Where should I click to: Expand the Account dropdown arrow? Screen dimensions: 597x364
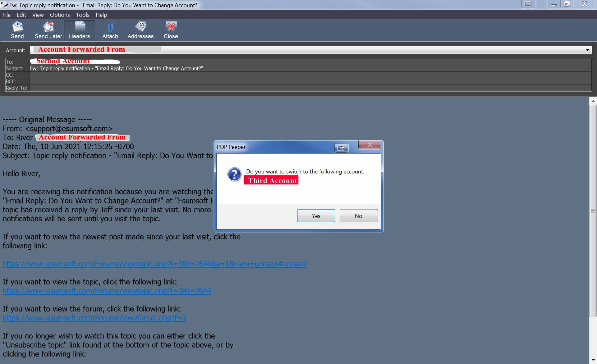coord(588,50)
